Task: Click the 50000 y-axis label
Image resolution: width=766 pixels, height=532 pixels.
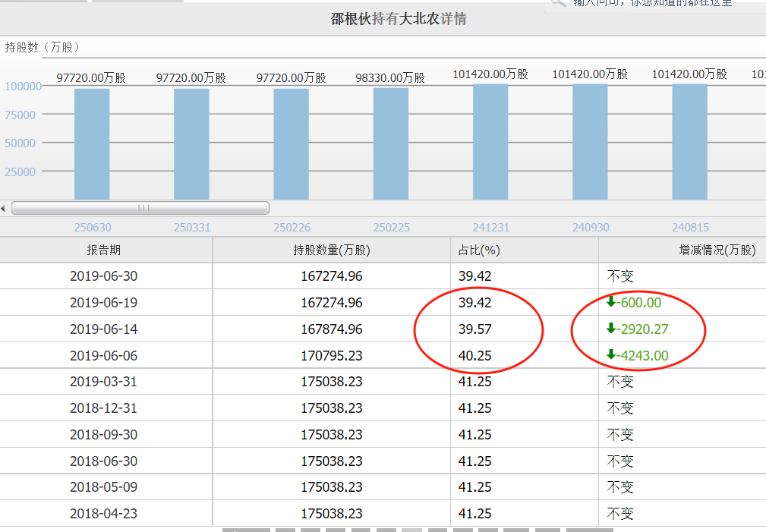Action: pos(20,143)
